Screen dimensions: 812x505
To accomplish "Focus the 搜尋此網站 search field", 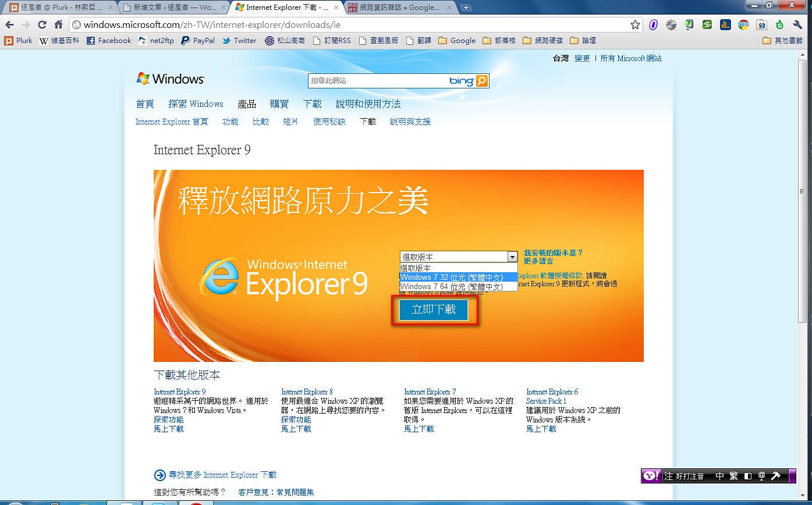I will click(378, 81).
